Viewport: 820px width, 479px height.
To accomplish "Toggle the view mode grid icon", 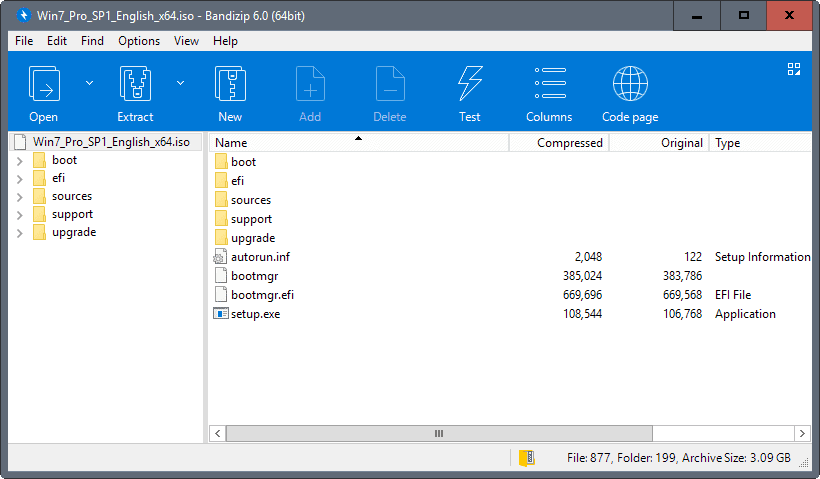I will 794,69.
